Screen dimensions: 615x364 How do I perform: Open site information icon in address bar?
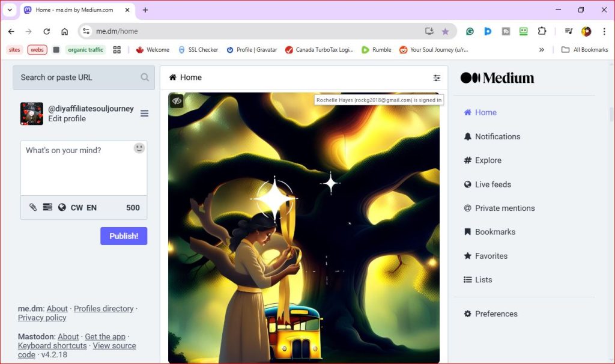coord(86,31)
